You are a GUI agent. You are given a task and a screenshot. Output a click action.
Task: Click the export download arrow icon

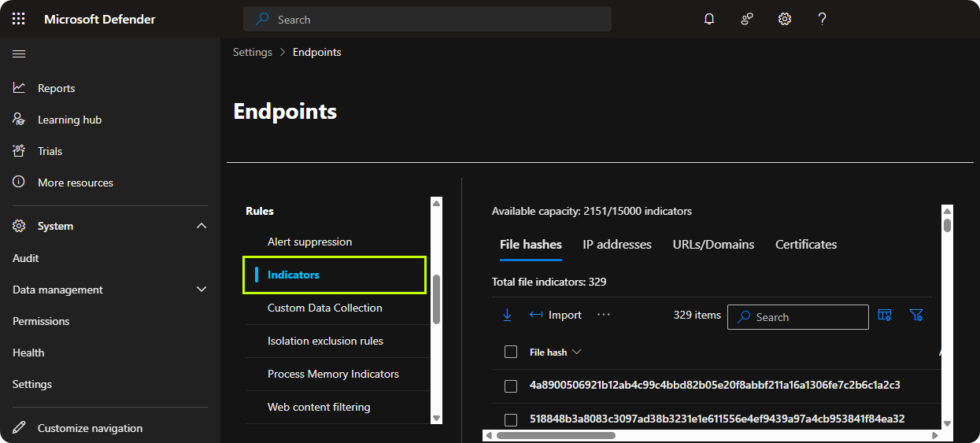click(x=507, y=315)
